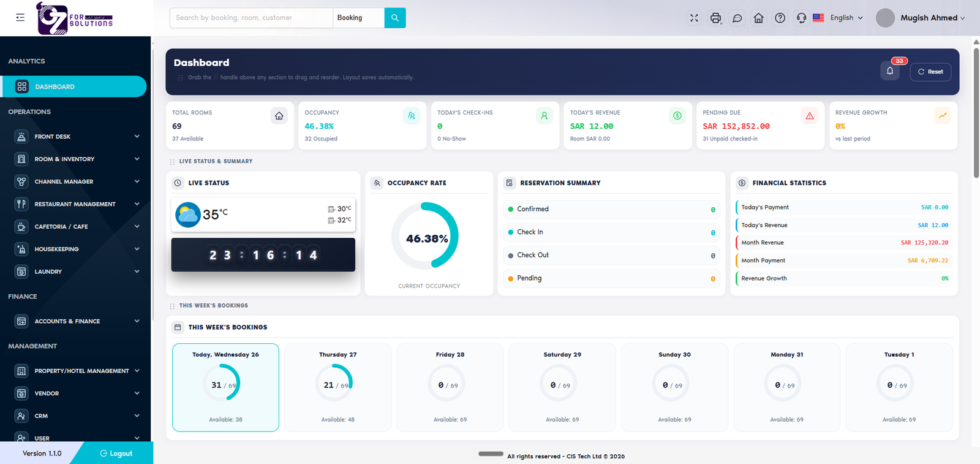Viewport: 980px width, 464px height.
Task: Click the headset support icon
Action: tap(801, 18)
